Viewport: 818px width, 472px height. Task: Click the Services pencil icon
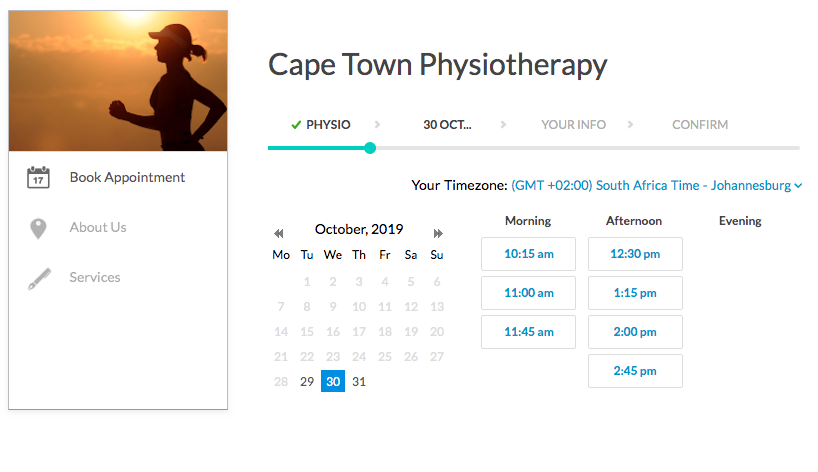point(39,279)
